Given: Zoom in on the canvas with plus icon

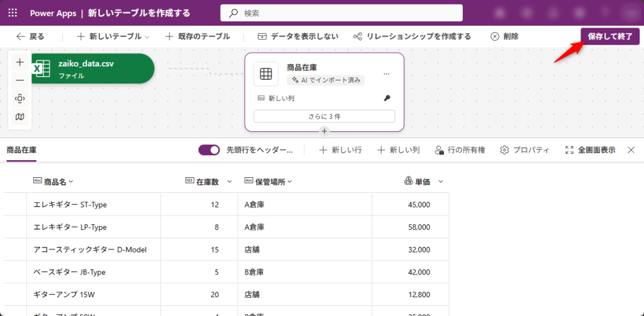Looking at the screenshot, I should click(x=19, y=62).
